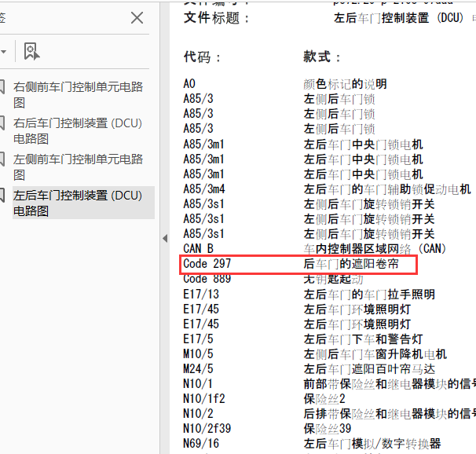Click the text 颜色标记的说明

tap(345, 84)
